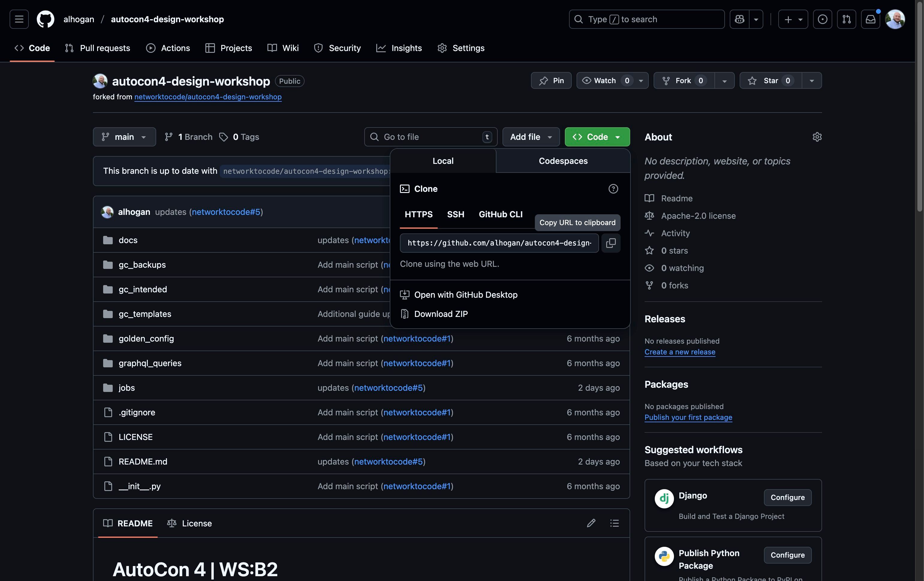
Task: Switch to the Codespaces tab
Action: [x=563, y=161]
